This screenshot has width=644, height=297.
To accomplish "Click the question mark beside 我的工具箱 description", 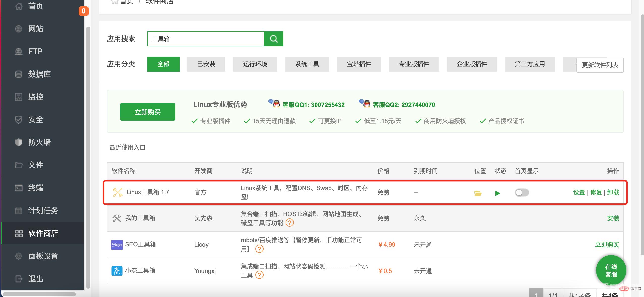I will [290, 223].
